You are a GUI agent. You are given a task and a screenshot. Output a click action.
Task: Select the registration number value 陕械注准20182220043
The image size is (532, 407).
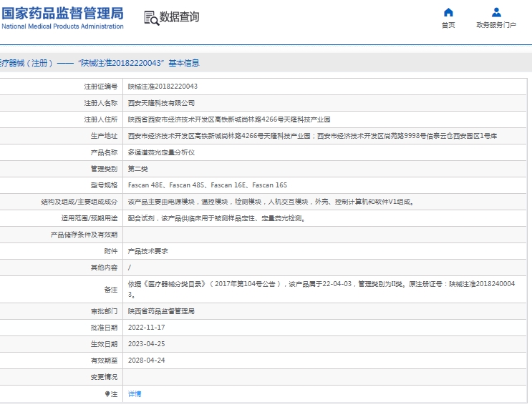tap(163, 87)
